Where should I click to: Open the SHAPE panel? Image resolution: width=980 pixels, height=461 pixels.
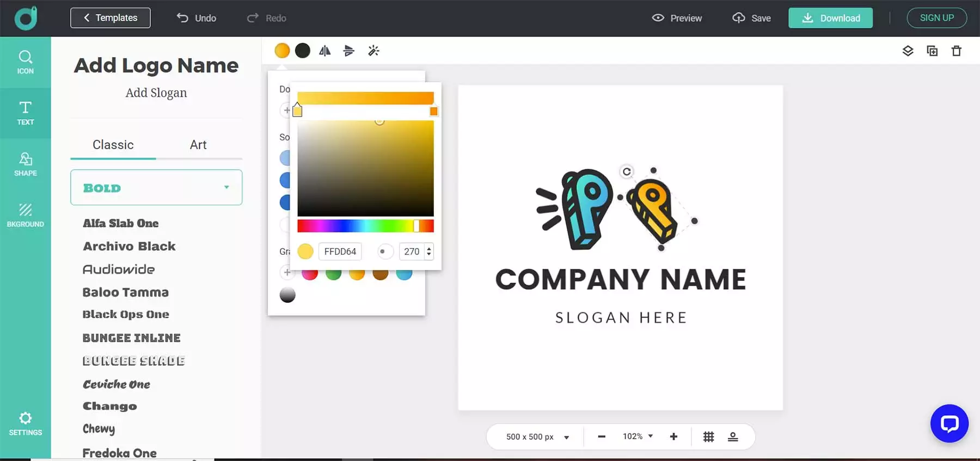click(x=25, y=164)
